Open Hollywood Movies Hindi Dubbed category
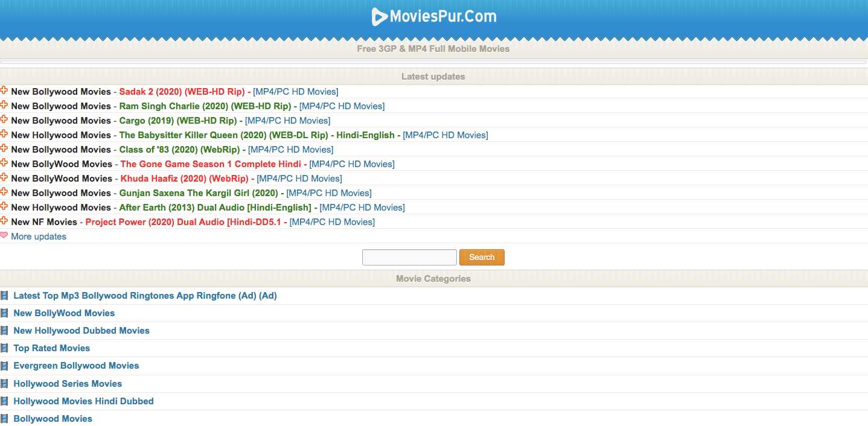The width and height of the screenshot is (868, 426). (83, 401)
